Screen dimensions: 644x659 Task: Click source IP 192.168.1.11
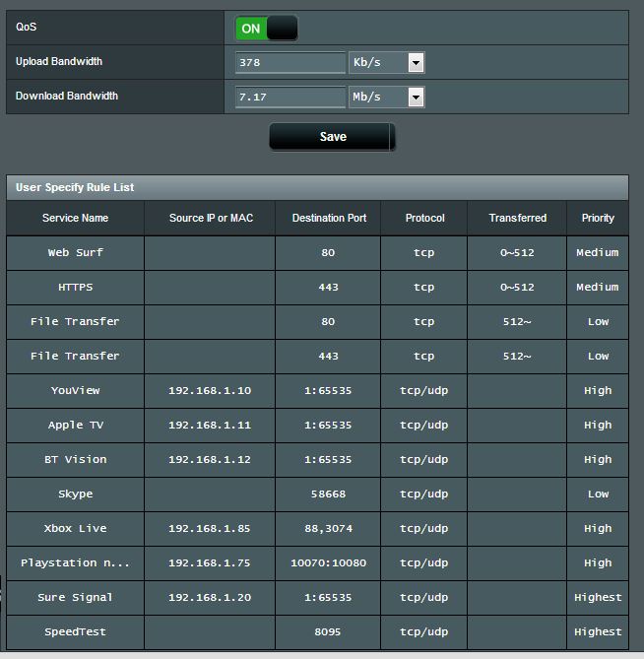click(x=210, y=425)
